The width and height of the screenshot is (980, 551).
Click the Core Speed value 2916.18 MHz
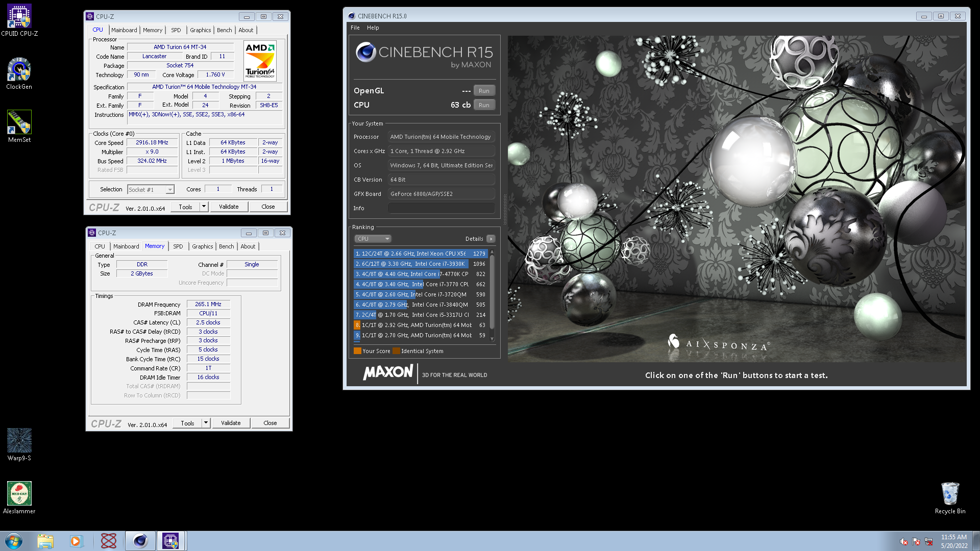click(x=152, y=143)
